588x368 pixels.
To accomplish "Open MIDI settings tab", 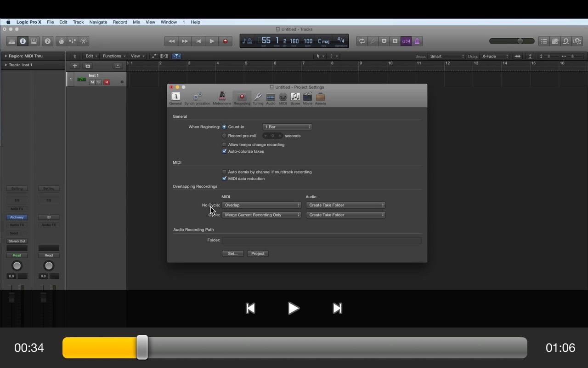I will pos(283,98).
